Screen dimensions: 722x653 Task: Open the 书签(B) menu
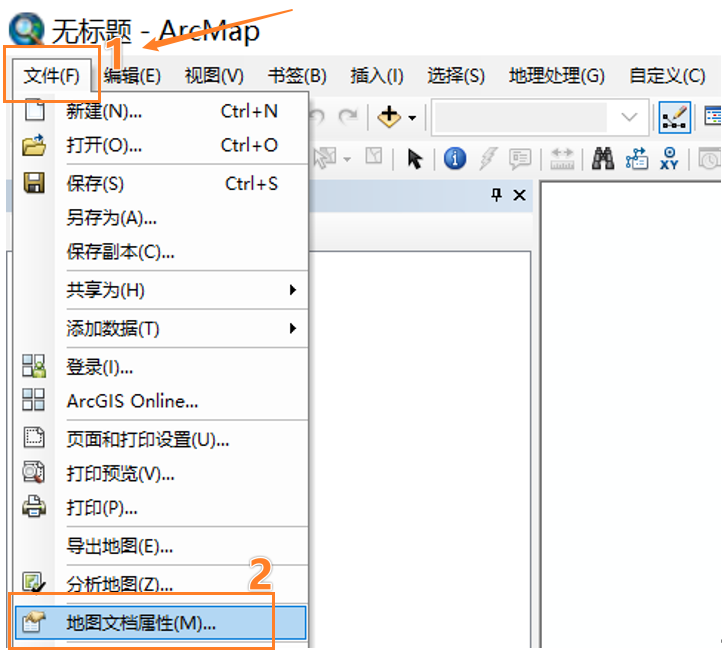coord(297,76)
